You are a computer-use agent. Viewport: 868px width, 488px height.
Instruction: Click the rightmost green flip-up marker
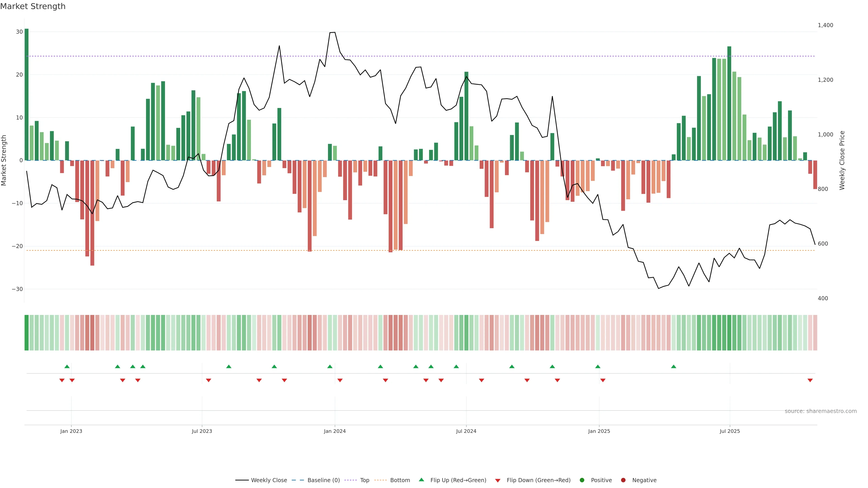pos(674,366)
